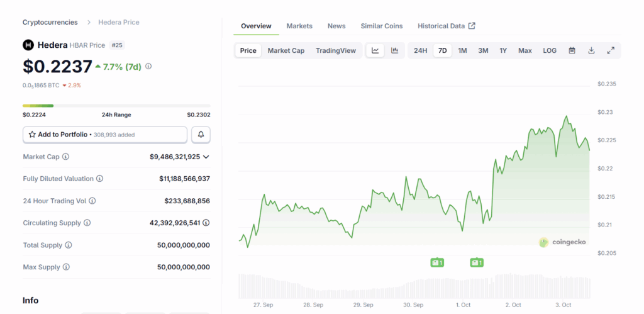The height and width of the screenshot is (314, 644).
Task: Expand chart to fullscreen
Action: tap(610, 50)
